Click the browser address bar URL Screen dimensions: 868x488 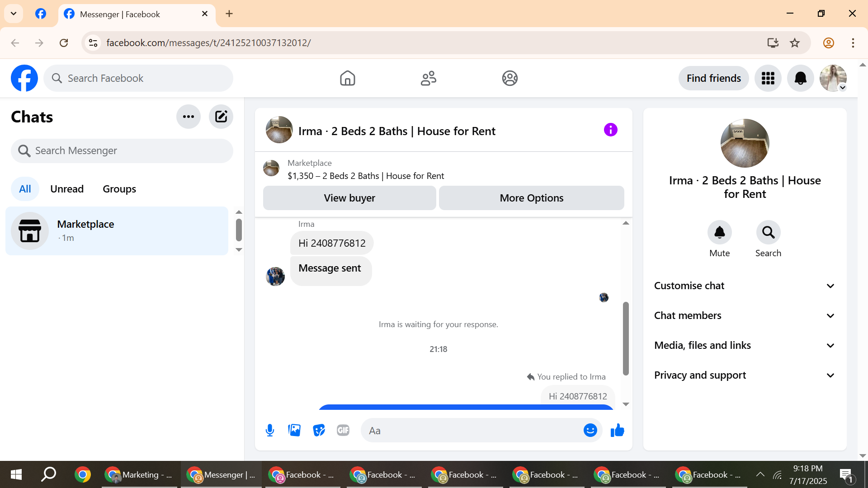[208, 43]
